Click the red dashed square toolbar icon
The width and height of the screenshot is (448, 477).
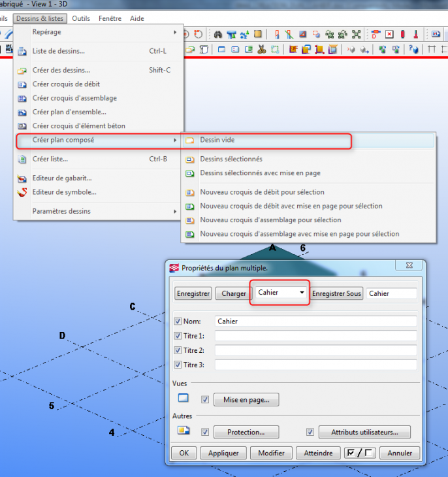[x=316, y=34]
